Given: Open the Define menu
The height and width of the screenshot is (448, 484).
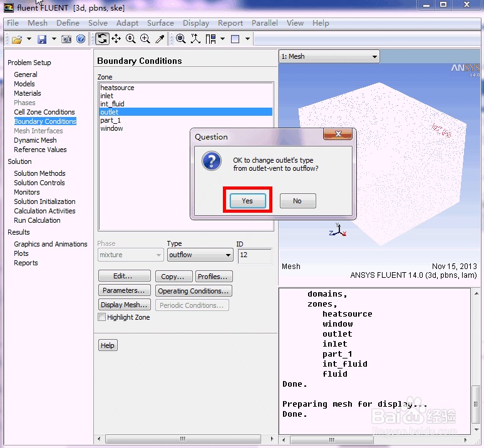Looking at the screenshot, I should 68,23.
